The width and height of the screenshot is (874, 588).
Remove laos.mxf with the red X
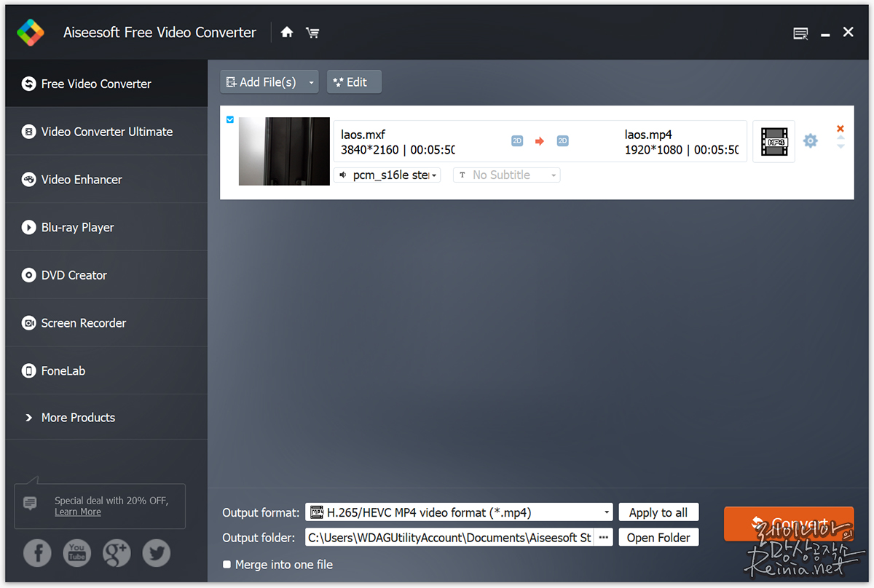tap(840, 129)
